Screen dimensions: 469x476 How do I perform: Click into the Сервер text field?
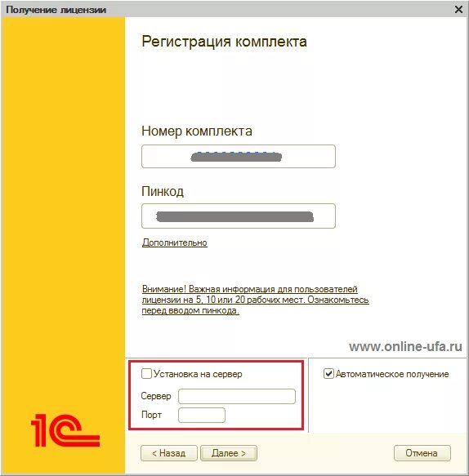pyautogui.click(x=237, y=396)
